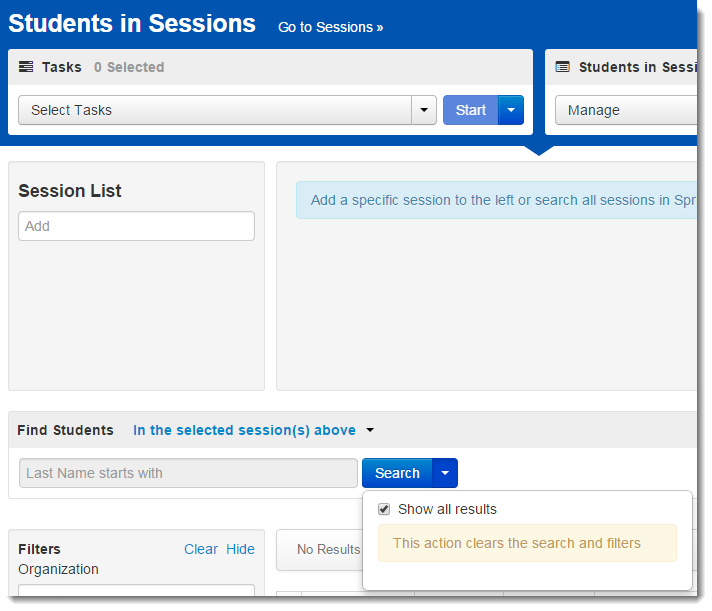Image resolution: width=712 pixels, height=611 pixels.
Task: Clear the filters
Action: (201, 549)
